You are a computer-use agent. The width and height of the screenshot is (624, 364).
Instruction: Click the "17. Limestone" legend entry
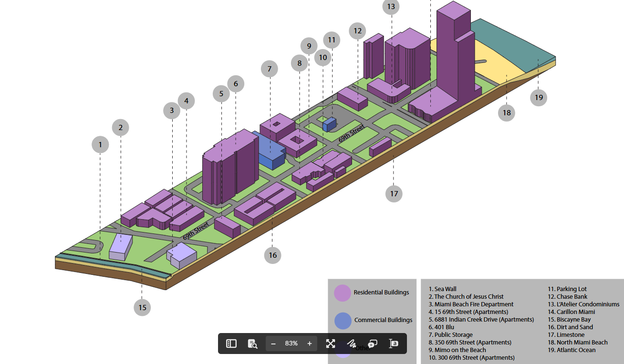click(566, 335)
